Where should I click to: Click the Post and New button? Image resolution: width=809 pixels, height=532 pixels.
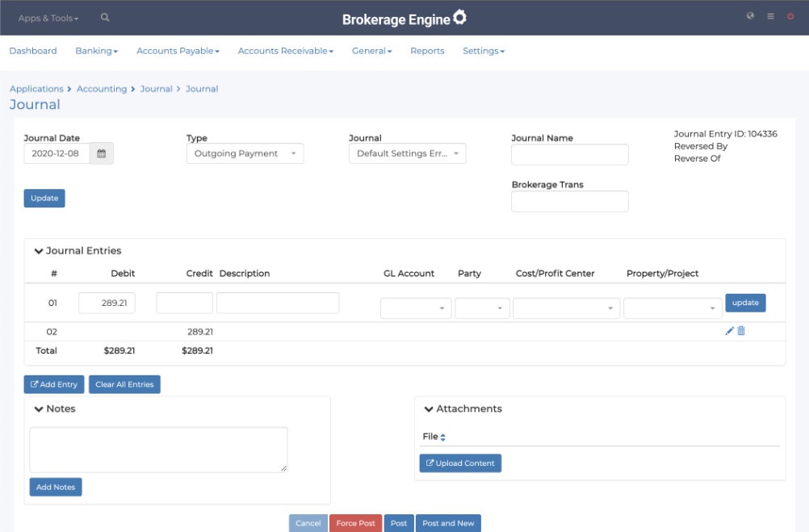[448, 523]
